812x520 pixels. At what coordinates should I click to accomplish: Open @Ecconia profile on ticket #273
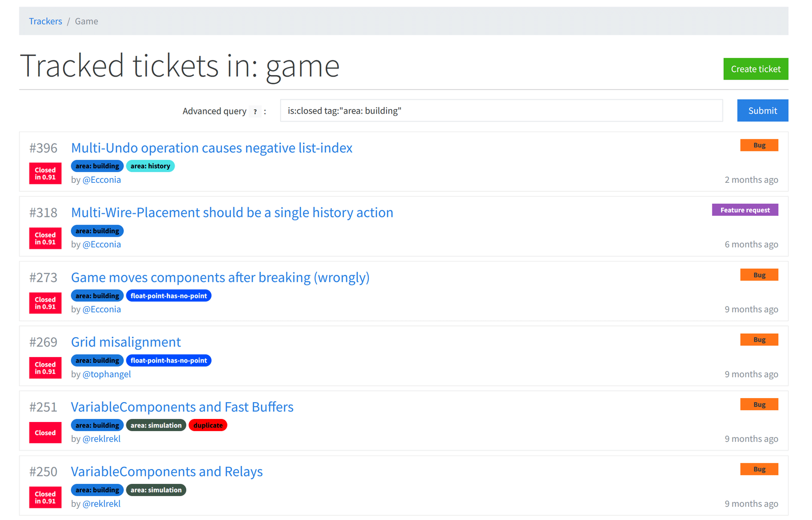(x=101, y=309)
